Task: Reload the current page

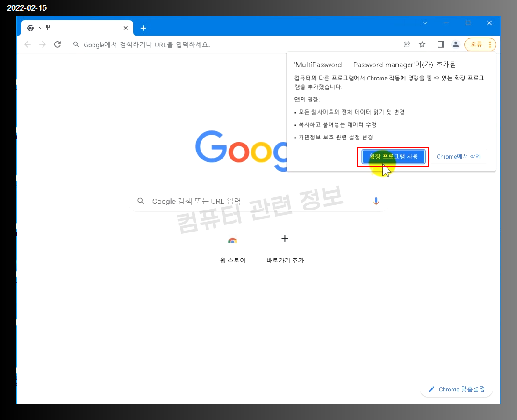Action: (57, 44)
